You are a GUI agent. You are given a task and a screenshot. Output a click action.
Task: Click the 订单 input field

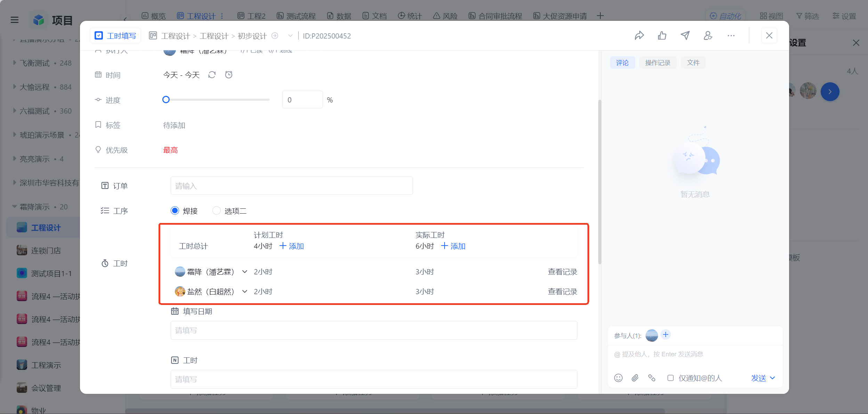292,186
